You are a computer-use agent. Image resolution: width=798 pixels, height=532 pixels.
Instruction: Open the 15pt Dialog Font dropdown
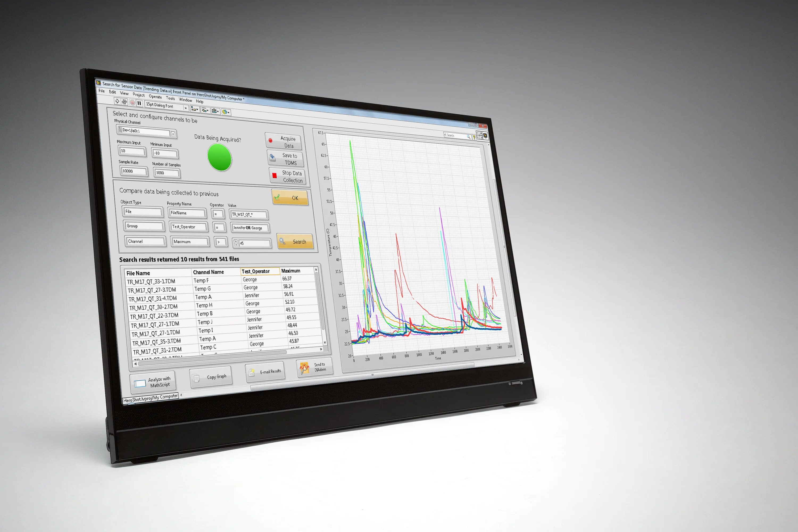pyautogui.click(x=186, y=108)
